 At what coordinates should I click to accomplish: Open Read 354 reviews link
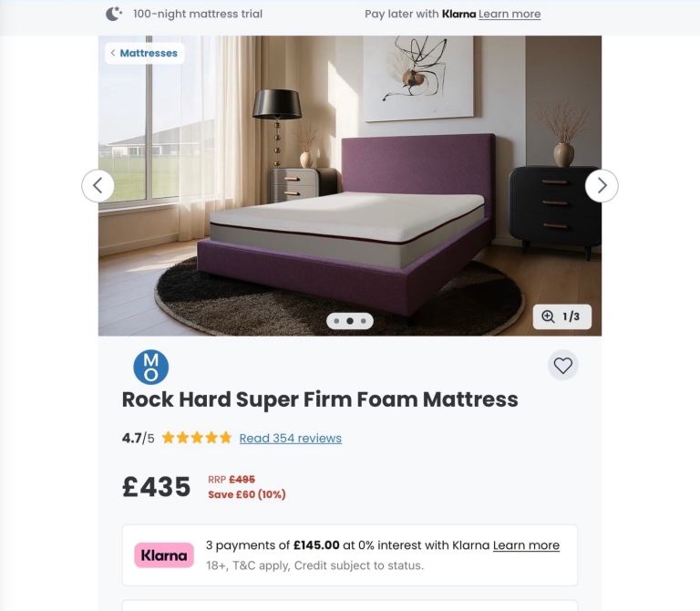tap(291, 438)
